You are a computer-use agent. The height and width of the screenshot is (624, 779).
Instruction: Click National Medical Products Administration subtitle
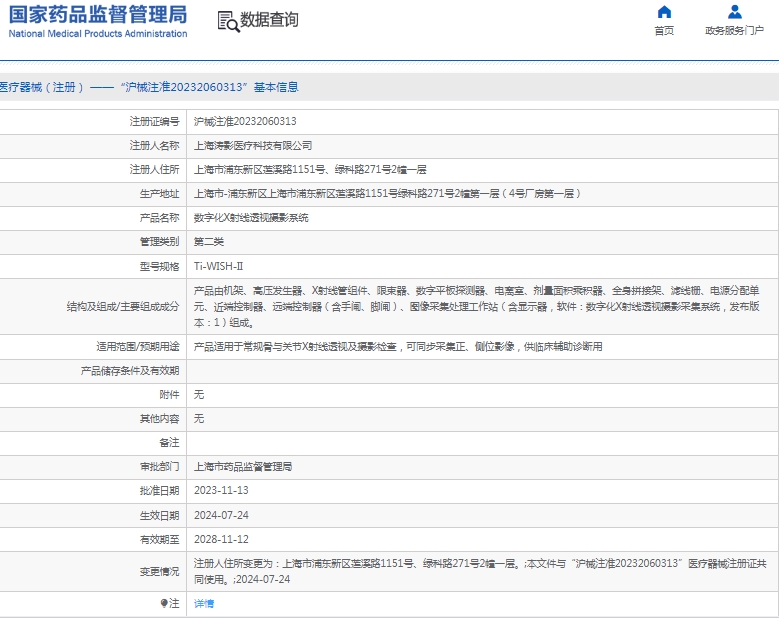click(x=98, y=34)
